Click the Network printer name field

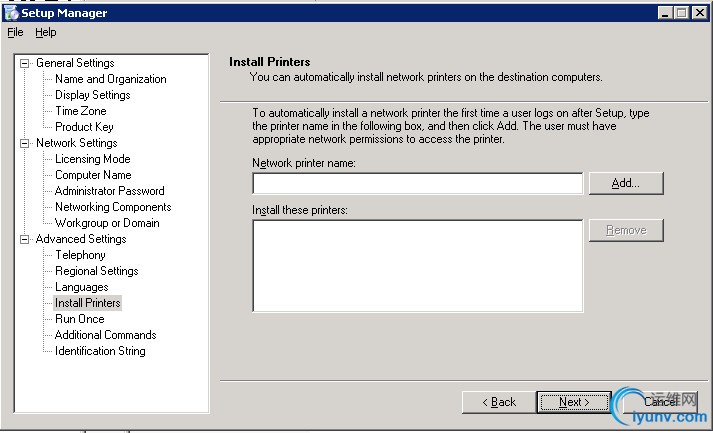[x=417, y=183]
